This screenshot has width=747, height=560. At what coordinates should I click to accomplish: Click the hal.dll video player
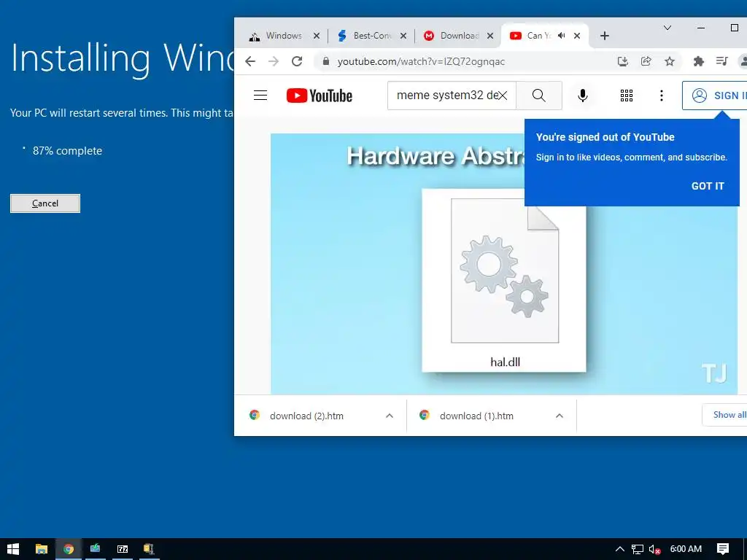coord(504,264)
